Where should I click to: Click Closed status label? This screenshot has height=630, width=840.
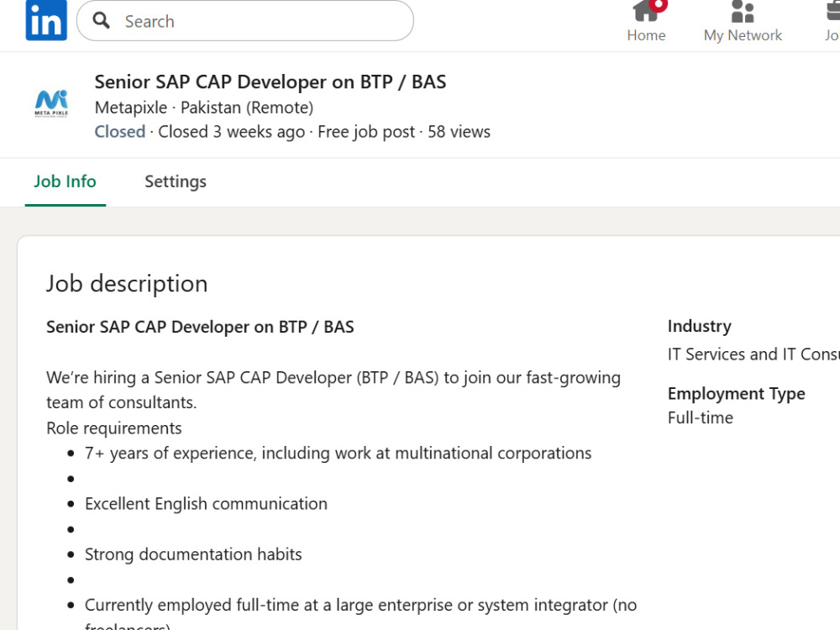(120, 132)
